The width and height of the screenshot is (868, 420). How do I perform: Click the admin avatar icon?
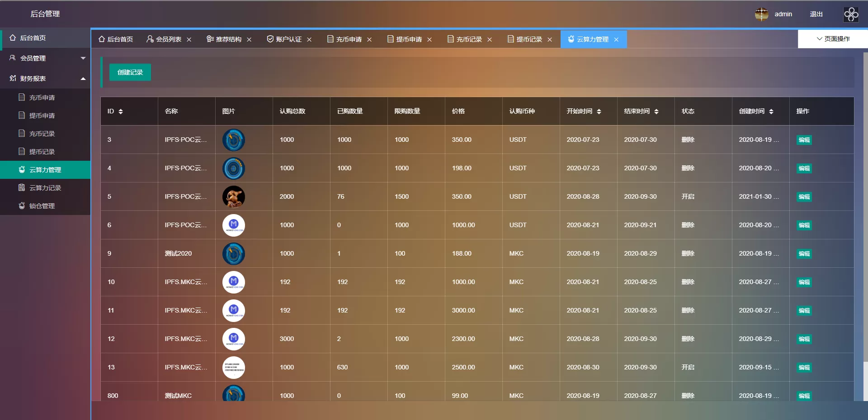coord(762,14)
